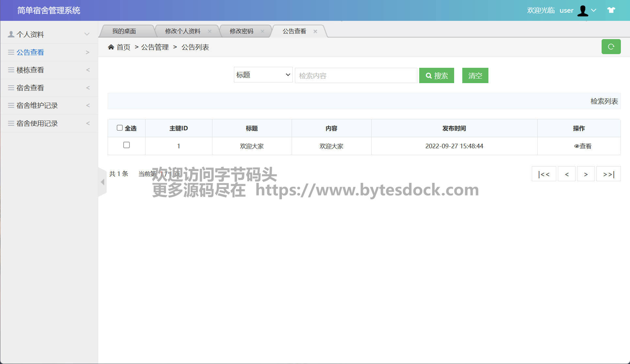Close the 修改个人资料 tab
This screenshot has width=630, height=364.
[x=209, y=31]
